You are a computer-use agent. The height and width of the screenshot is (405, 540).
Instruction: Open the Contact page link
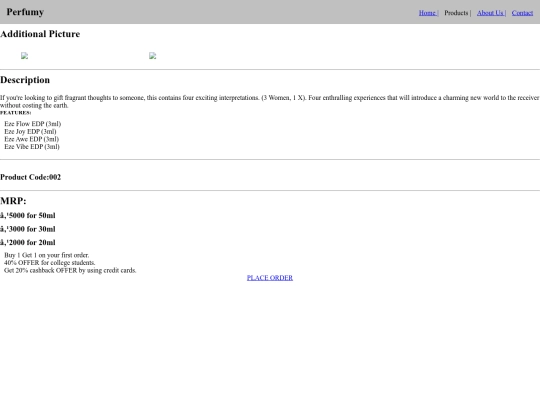tap(522, 13)
